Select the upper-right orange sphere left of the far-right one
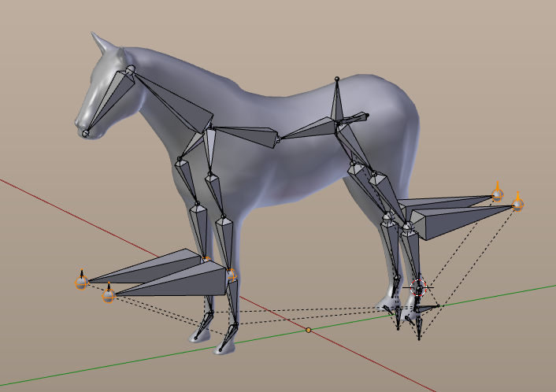The height and width of the screenshot is (392, 556). point(497,194)
